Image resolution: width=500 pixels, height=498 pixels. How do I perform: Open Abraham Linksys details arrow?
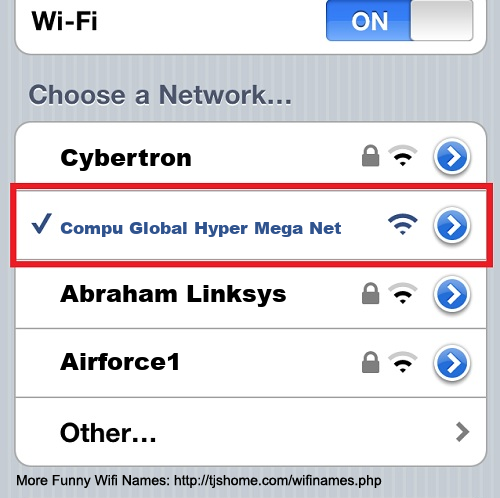(452, 294)
